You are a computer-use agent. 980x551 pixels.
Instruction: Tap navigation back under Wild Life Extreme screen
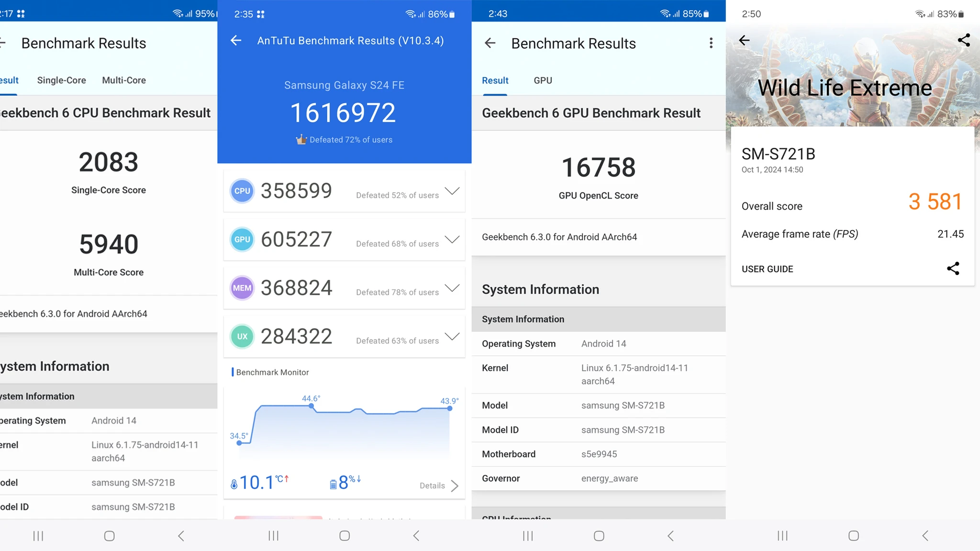coord(925,536)
